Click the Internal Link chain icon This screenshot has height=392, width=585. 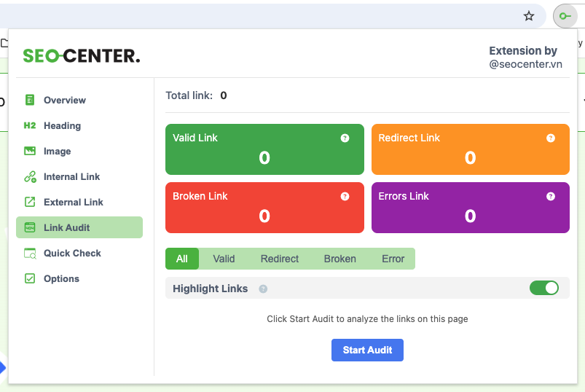coord(30,176)
